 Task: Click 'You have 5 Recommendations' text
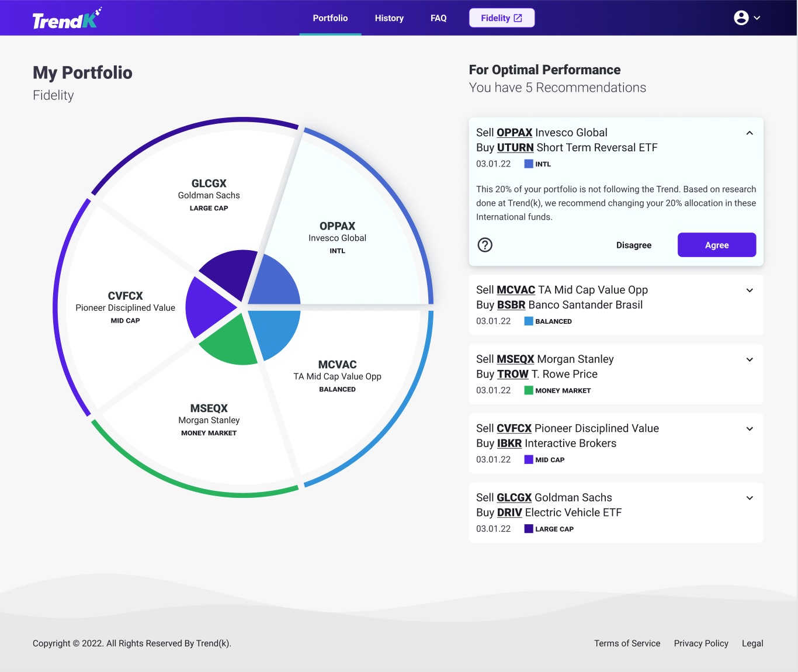coord(557,88)
